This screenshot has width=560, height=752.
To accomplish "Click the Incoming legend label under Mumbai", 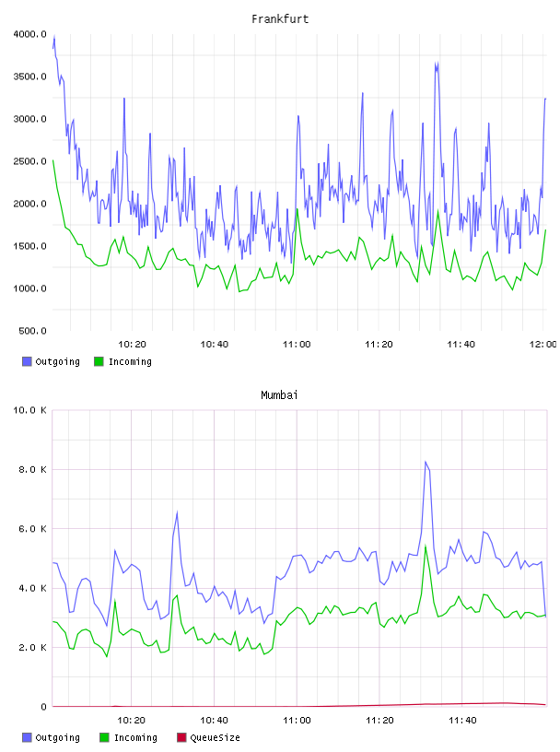I will [135, 737].
